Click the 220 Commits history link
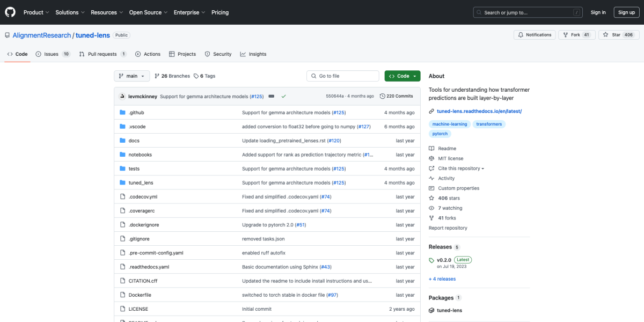 pos(396,96)
